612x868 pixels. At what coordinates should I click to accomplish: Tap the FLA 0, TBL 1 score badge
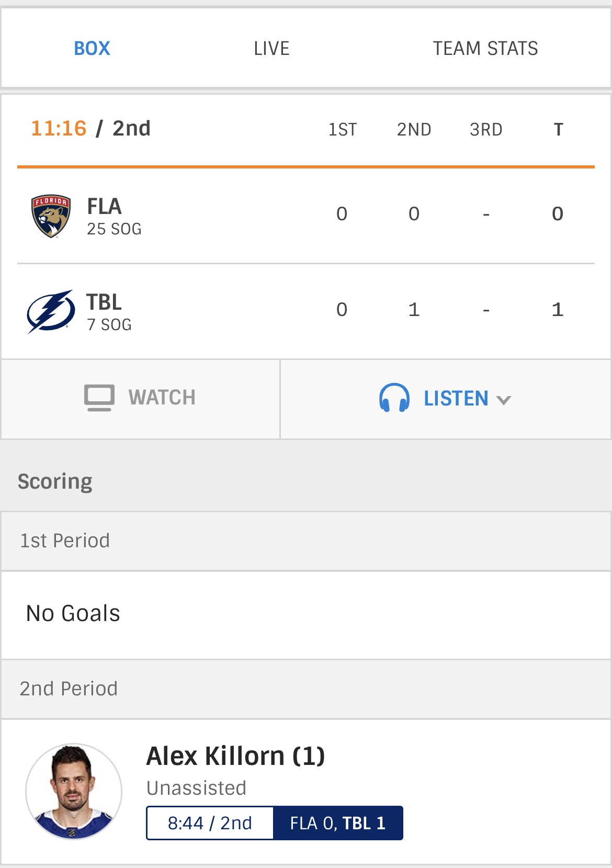click(x=338, y=823)
